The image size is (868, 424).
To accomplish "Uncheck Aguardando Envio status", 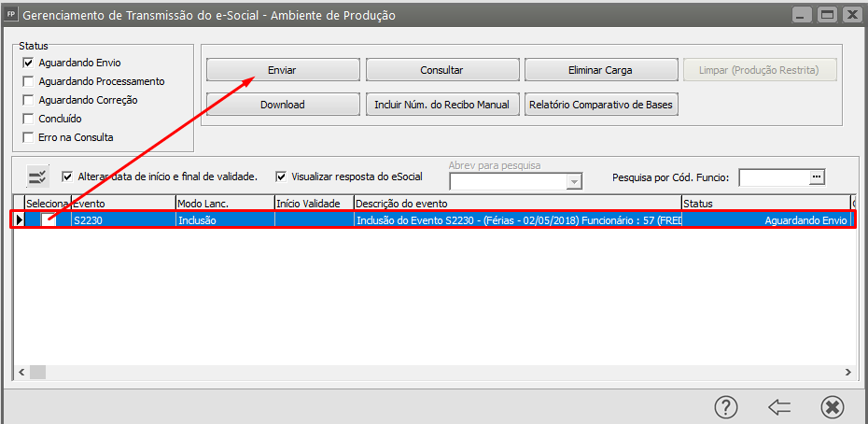I will (x=28, y=64).
